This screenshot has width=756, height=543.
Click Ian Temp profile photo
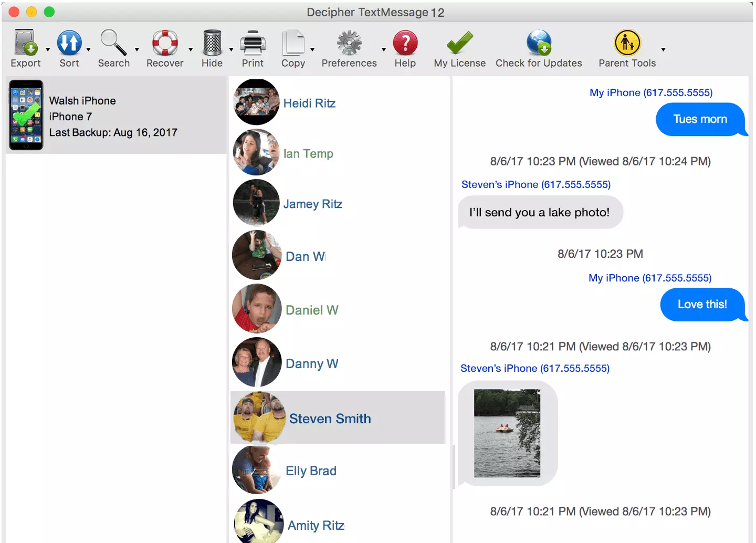[x=257, y=152]
